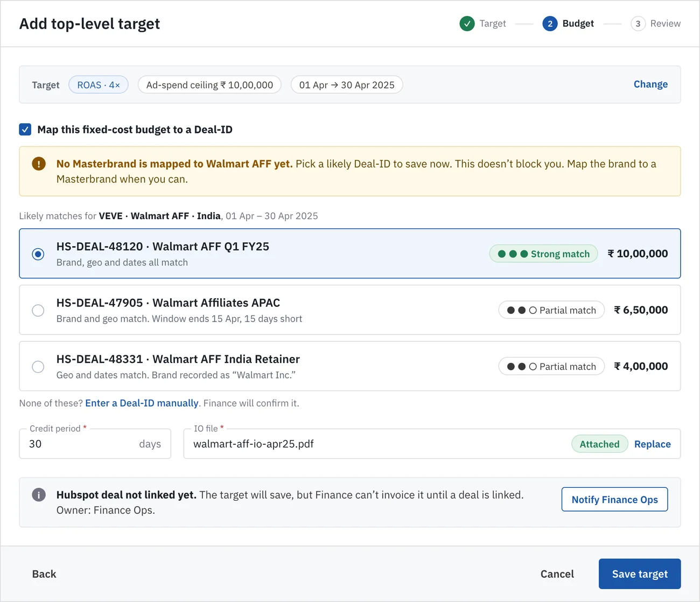Jump to the Review step label
Viewport: 700px width, 602px height.
click(x=666, y=24)
